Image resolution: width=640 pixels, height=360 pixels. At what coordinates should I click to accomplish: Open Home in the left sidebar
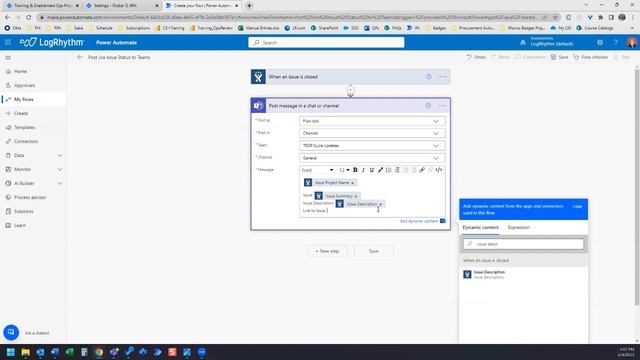click(20, 71)
